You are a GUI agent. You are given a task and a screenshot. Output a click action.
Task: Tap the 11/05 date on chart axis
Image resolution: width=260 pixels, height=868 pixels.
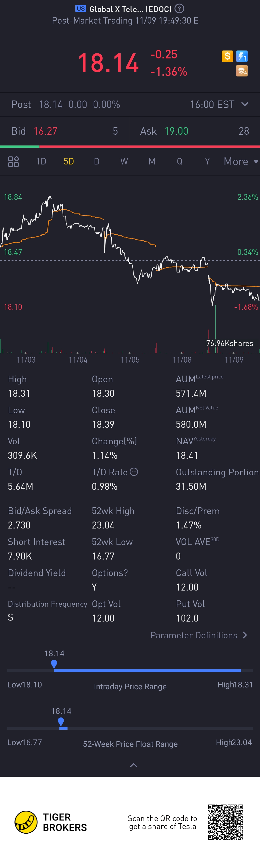[x=130, y=359]
